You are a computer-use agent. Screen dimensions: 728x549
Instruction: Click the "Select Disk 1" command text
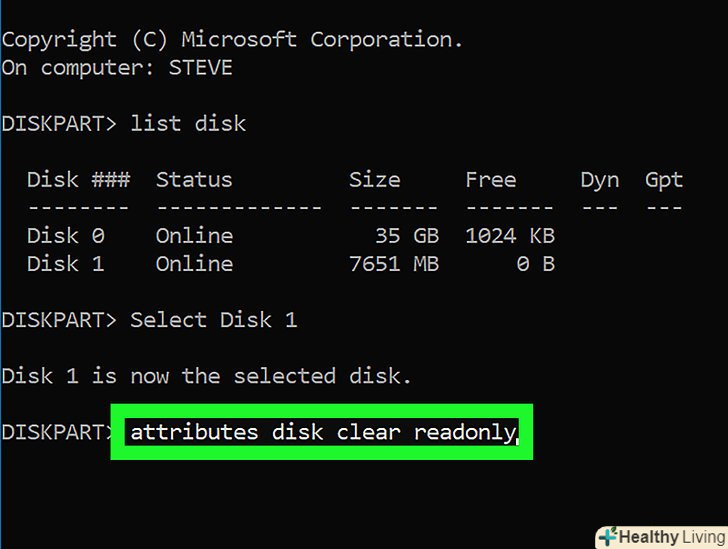coord(213,320)
